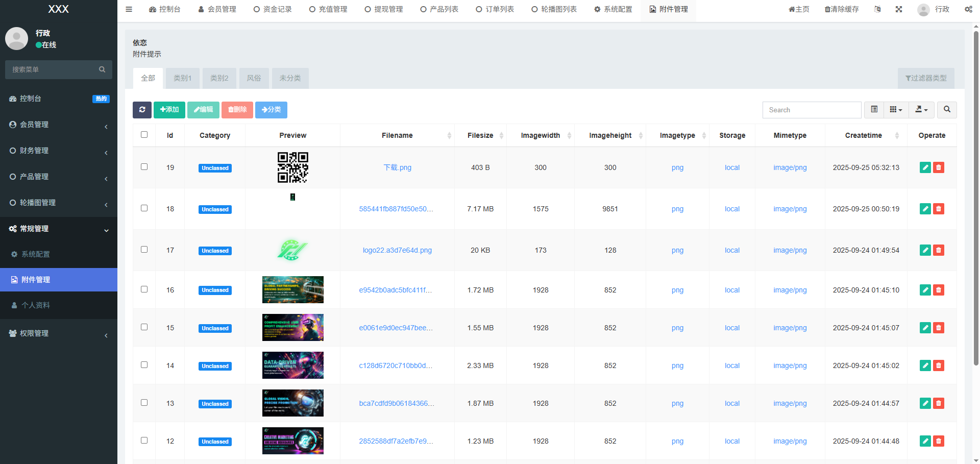The height and width of the screenshot is (464, 980).
Task: Click the fullscreen icon in top bar
Action: click(899, 9)
